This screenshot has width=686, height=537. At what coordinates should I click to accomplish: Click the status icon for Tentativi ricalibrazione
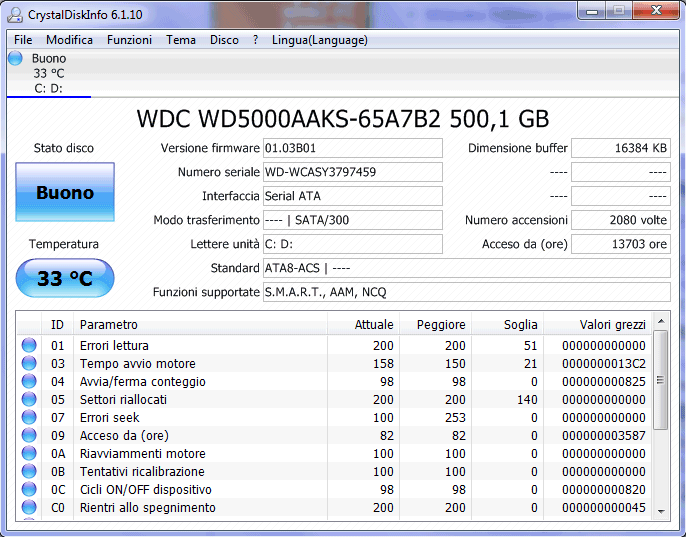pyautogui.click(x=29, y=471)
